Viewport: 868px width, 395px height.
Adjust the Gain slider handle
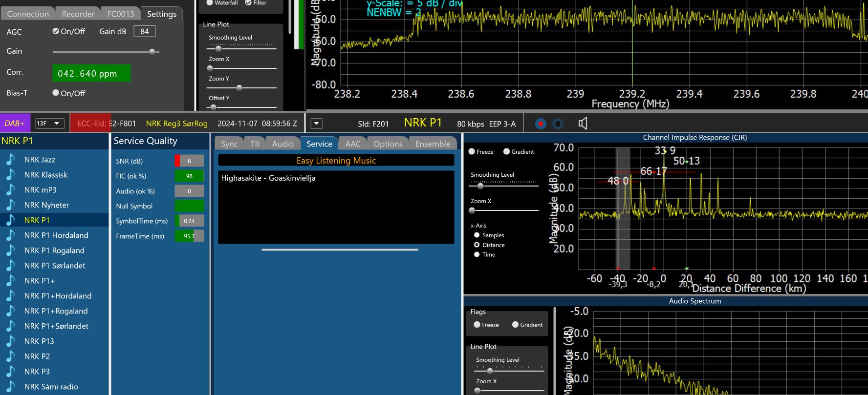152,52
